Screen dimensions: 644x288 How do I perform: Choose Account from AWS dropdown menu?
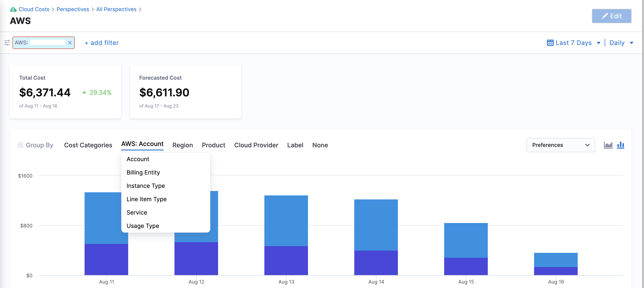166,159
